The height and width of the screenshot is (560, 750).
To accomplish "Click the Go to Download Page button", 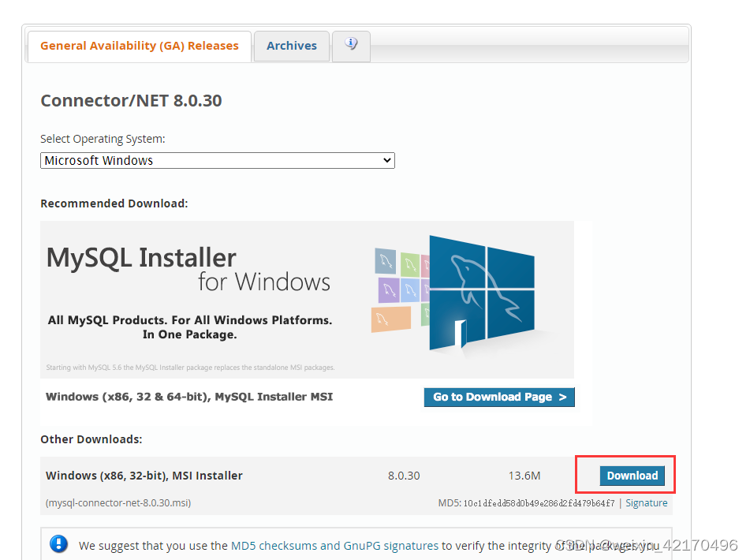I will click(x=499, y=397).
